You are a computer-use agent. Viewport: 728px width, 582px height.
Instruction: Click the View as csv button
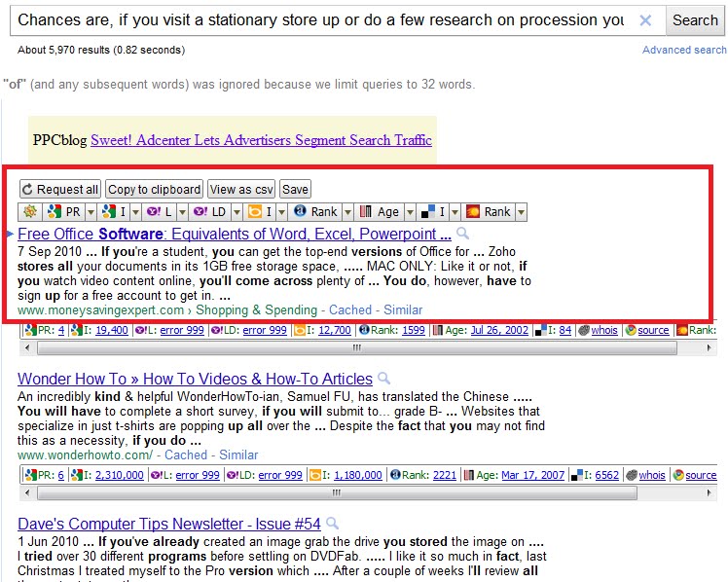coord(241,190)
